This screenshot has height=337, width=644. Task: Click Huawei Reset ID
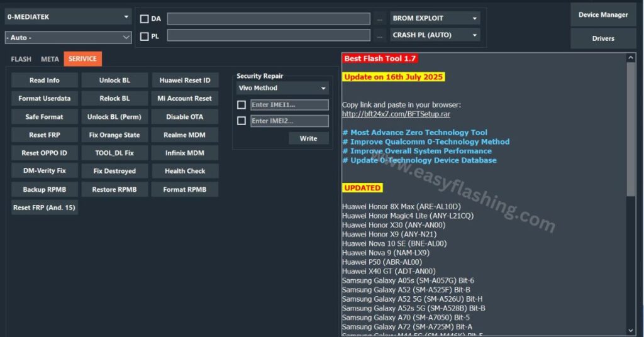click(x=185, y=80)
